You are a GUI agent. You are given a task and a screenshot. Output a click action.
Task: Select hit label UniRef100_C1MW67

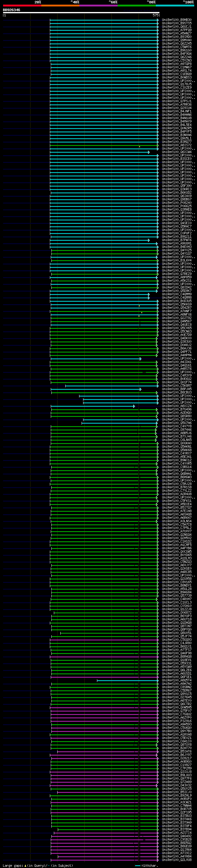[177, 67]
